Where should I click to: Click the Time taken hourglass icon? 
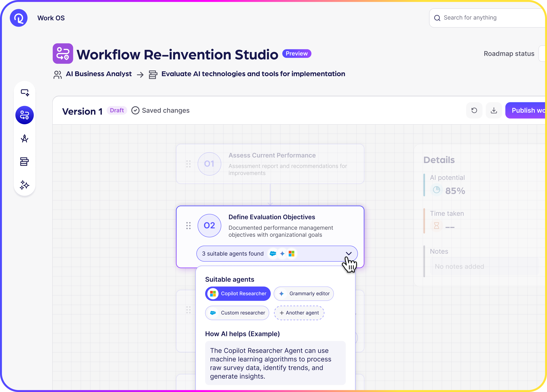pos(437,226)
